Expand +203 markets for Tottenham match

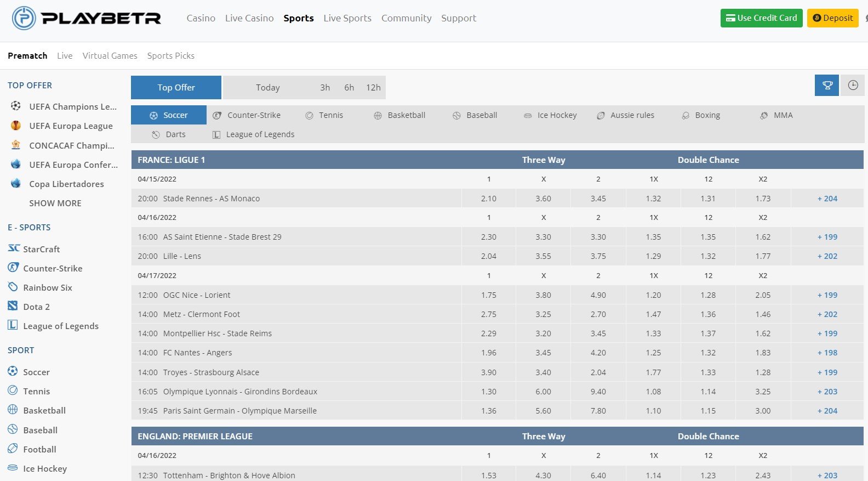point(827,475)
